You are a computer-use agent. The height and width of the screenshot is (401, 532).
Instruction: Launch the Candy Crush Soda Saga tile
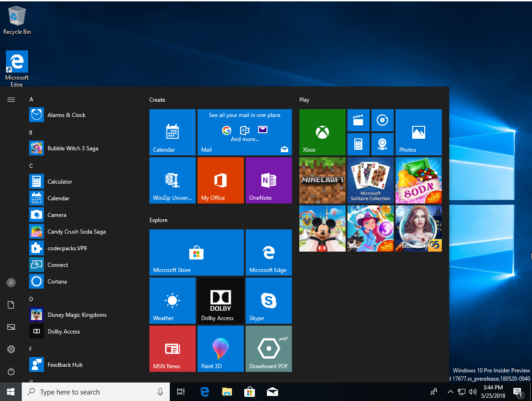419,180
